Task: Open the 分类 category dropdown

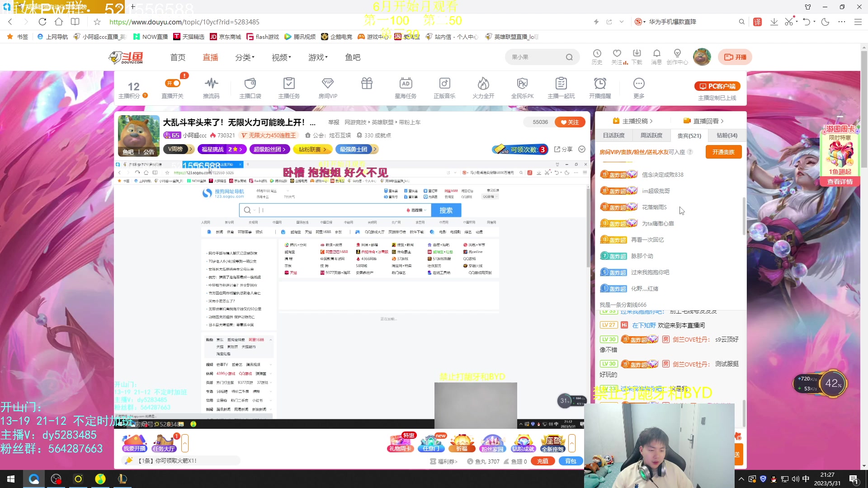Action: (x=244, y=57)
